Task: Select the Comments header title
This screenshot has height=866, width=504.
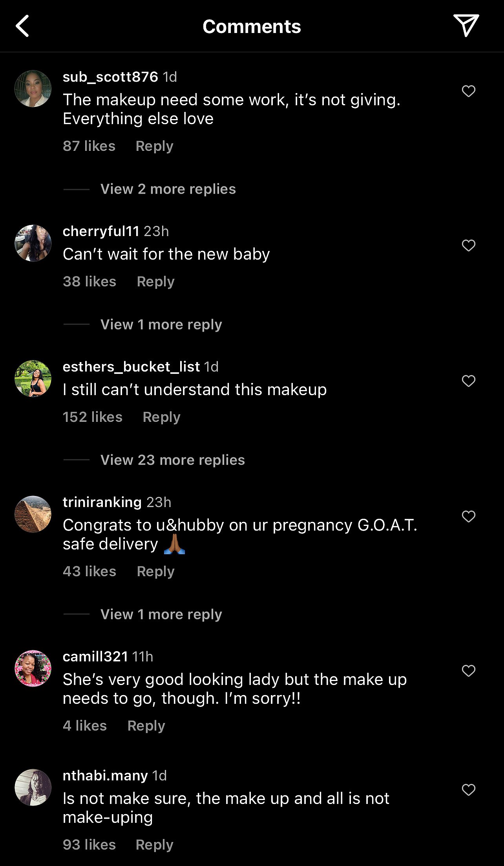Action: coord(252,26)
